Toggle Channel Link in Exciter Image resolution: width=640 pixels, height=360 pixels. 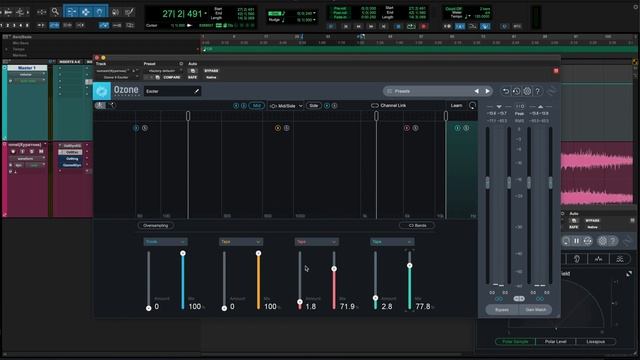tap(388, 105)
